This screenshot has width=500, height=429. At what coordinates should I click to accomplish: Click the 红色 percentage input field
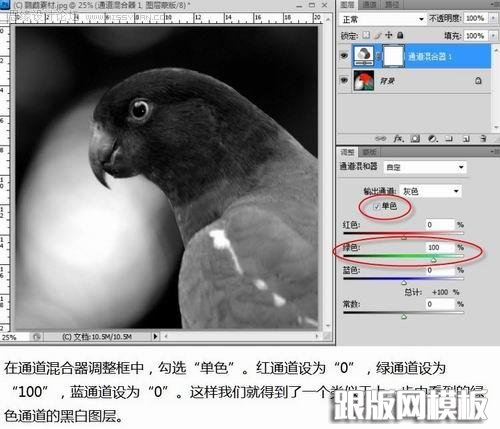pos(440,225)
